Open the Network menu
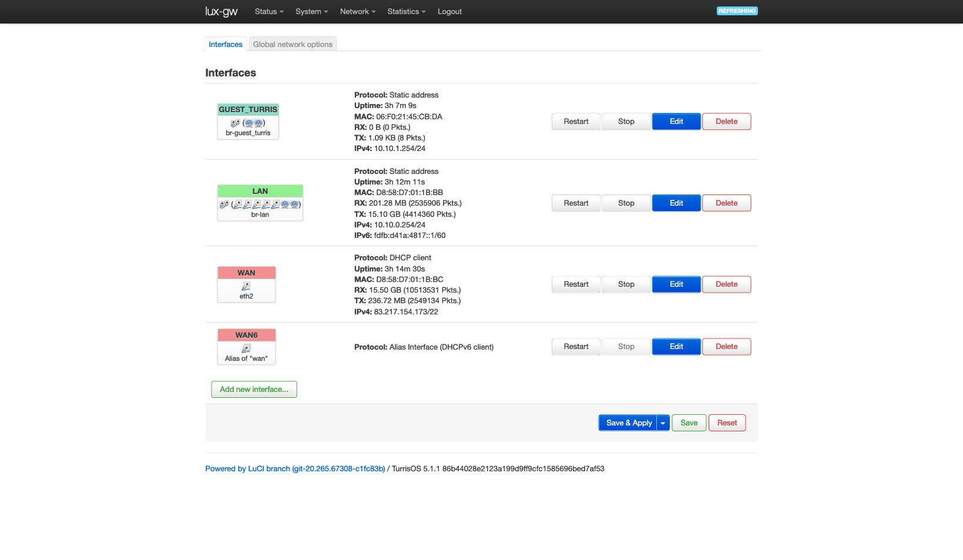963x560 pixels. click(x=358, y=12)
